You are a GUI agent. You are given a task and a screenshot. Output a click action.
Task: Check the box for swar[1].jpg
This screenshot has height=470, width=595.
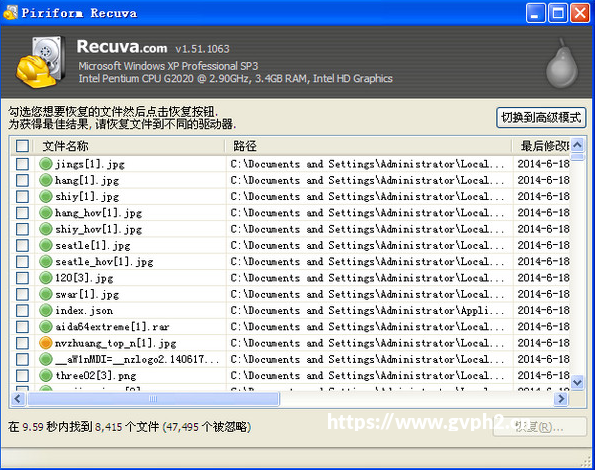(22, 294)
